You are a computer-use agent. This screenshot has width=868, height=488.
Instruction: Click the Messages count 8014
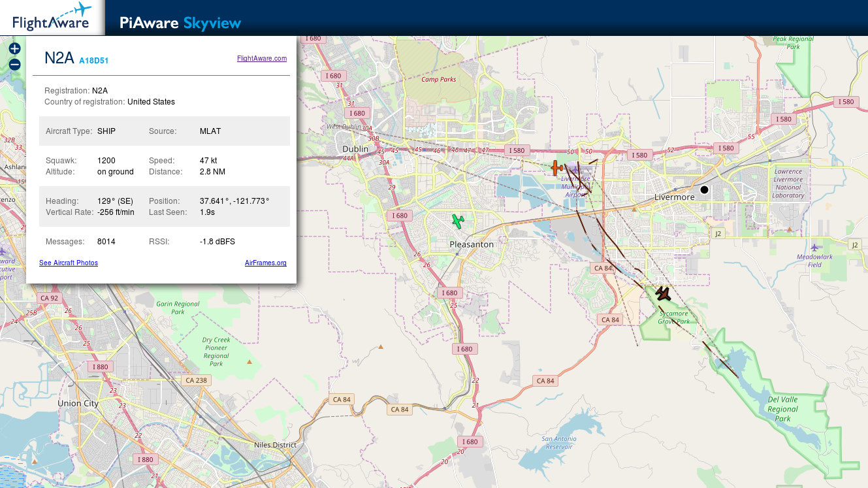tap(106, 242)
